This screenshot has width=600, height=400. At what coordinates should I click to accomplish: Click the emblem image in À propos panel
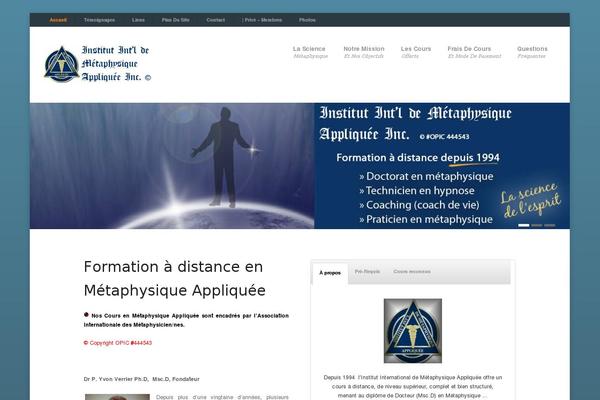412,331
